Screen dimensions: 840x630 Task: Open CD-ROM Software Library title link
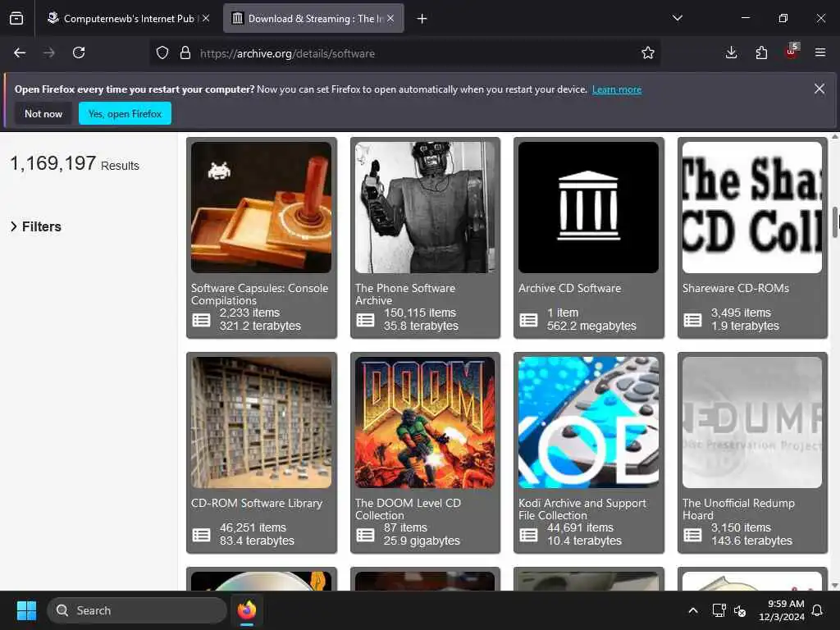coord(257,503)
